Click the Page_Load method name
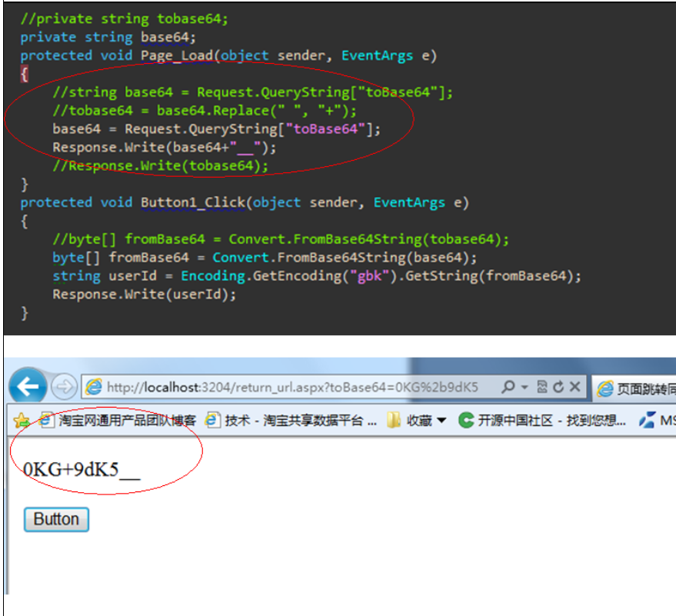This screenshot has height=616, width=676. [x=177, y=55]
